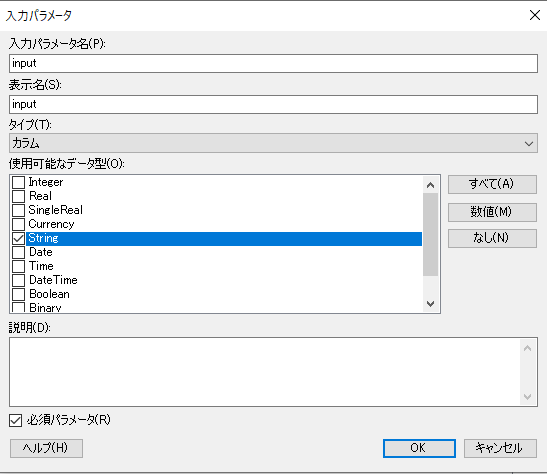The image size is (547, 474).
Task: Click the 数値(M) button
Action: (492, 212)
